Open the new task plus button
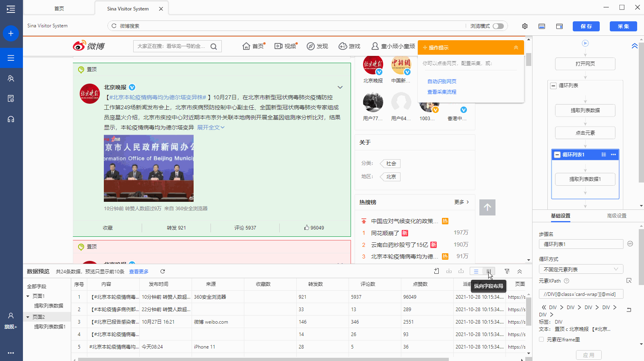Image resolution: width=644 pixels, height=361 pixels. (11, 33)
